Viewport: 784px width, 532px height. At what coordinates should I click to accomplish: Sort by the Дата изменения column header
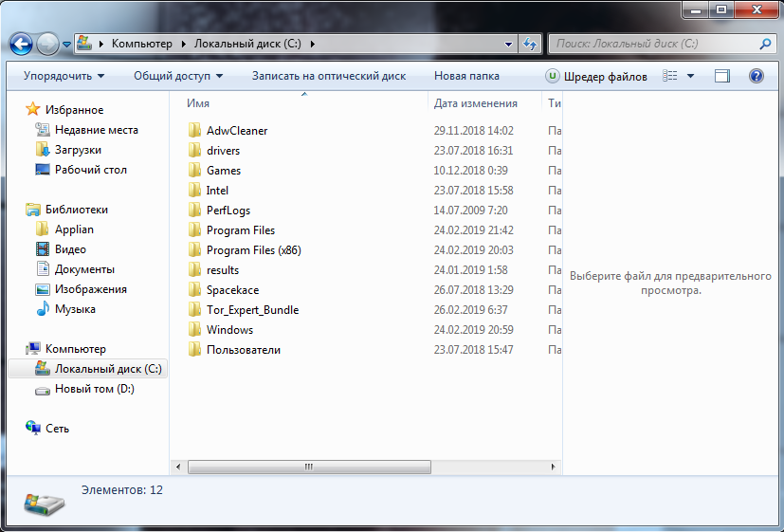click(476, 103)
